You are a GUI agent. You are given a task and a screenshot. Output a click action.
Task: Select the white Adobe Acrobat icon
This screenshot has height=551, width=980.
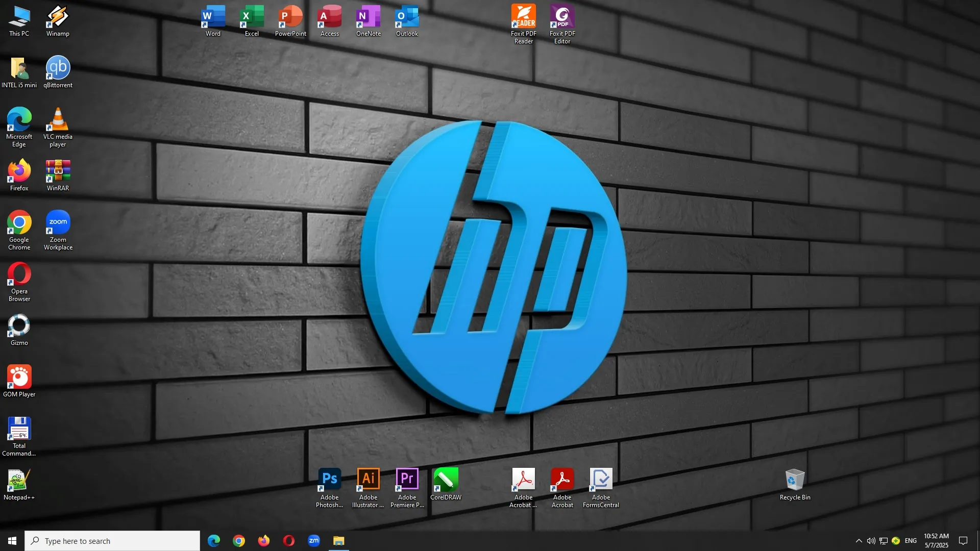524,489
